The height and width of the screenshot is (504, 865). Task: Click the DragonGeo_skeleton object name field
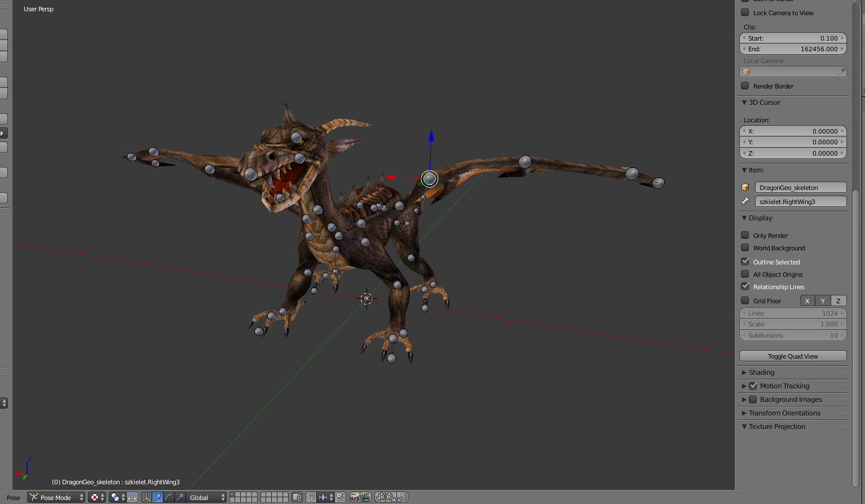[801, 187]
